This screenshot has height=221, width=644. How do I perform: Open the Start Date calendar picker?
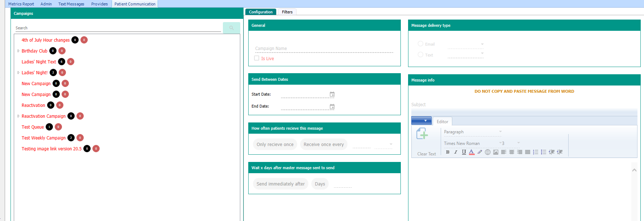(x=332, y=95)
